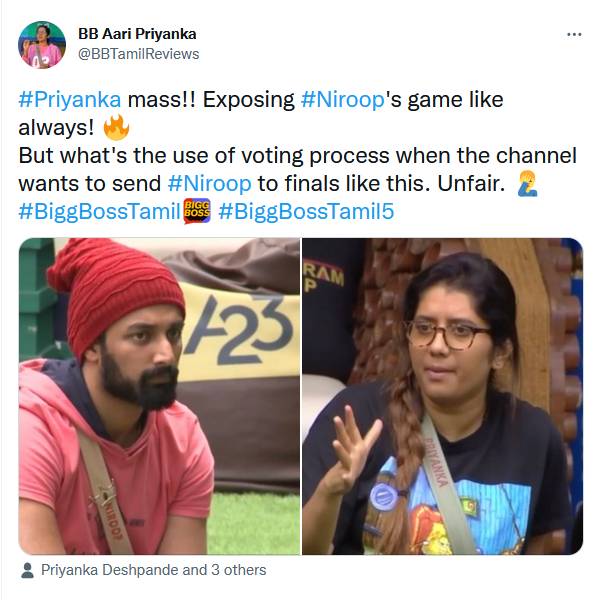Click the fire emoji in the tweet
600x600 pixels.
point(116,127)
